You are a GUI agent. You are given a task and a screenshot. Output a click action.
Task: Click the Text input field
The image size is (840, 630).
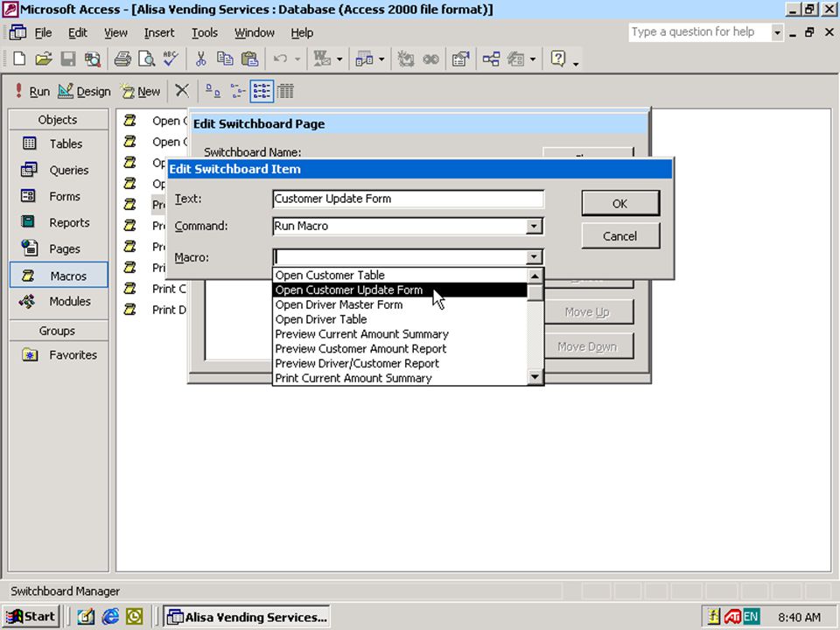tap(409, 199)
